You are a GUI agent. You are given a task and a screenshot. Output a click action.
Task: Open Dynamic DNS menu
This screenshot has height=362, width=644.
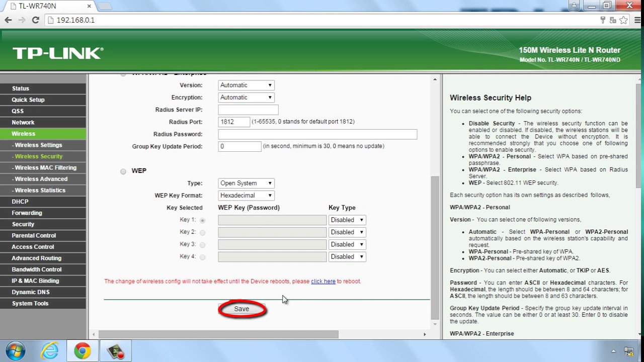click(x=43, y=292)
